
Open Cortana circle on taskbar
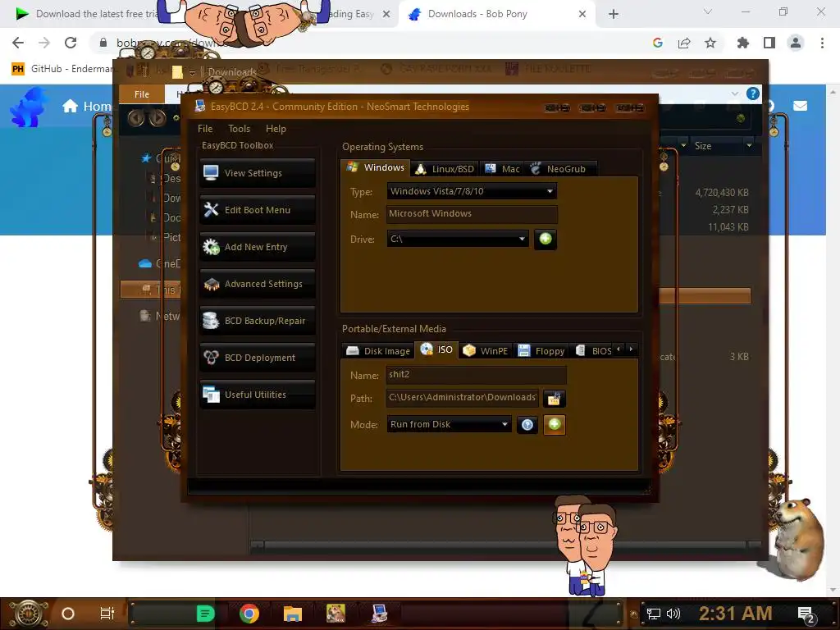click(68, 614)
